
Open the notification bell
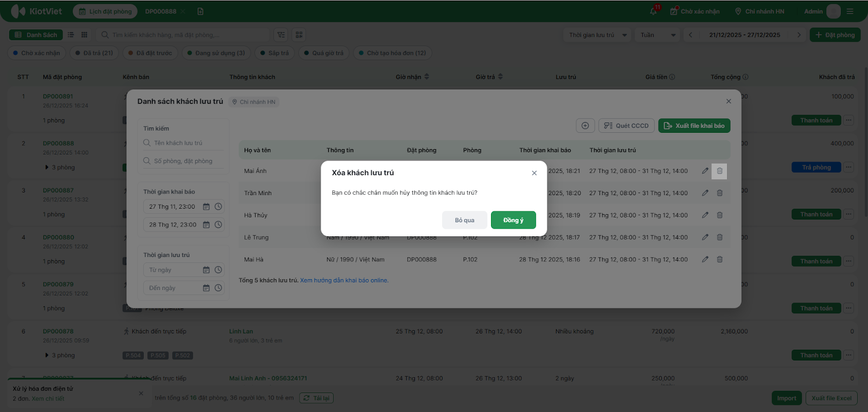(x=653, y=11)
